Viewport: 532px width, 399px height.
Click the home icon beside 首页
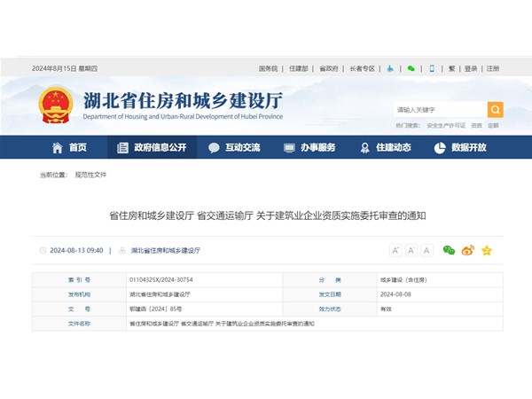(58, 147)
